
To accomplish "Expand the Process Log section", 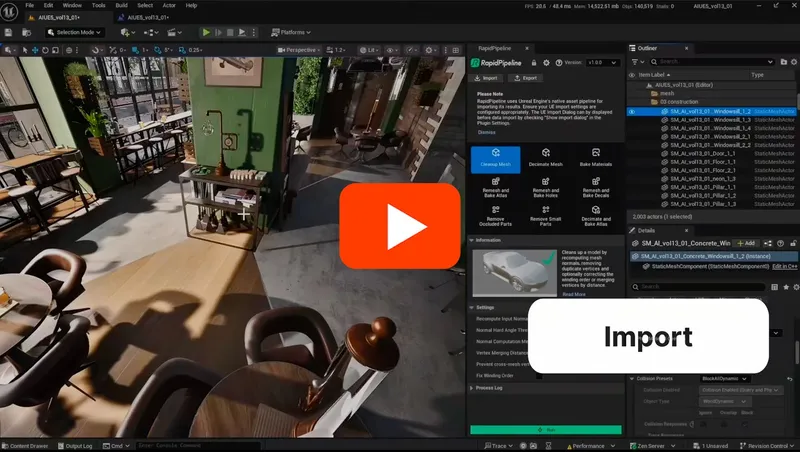I will click(472, 388).
